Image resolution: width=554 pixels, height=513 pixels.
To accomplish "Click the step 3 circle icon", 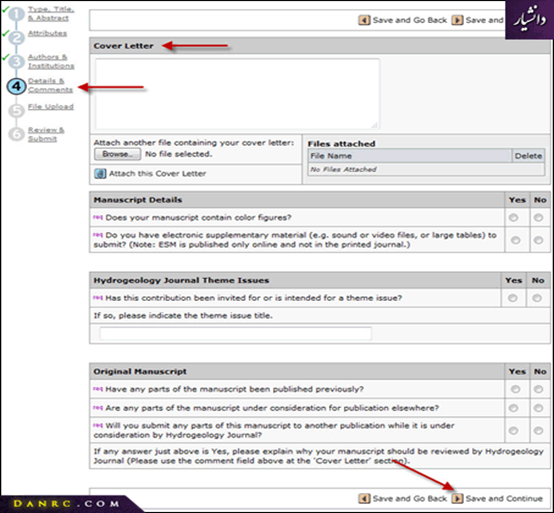I will pyautogui.click(x=16, y=61).
